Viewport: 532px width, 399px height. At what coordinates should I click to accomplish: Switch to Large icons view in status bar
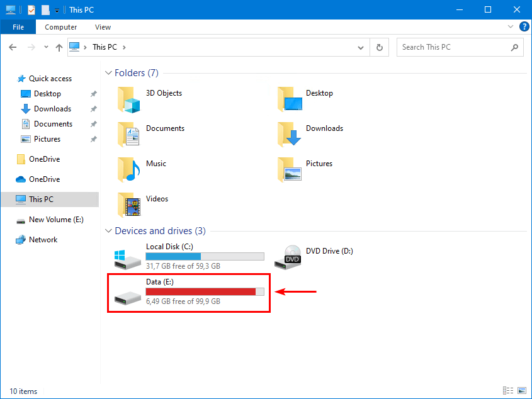(x=522, y=391)
